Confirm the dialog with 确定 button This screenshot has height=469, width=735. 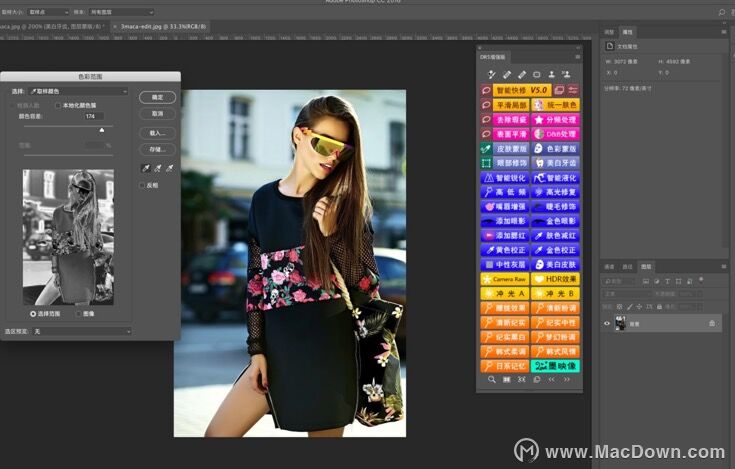click(x=158, y=97)
